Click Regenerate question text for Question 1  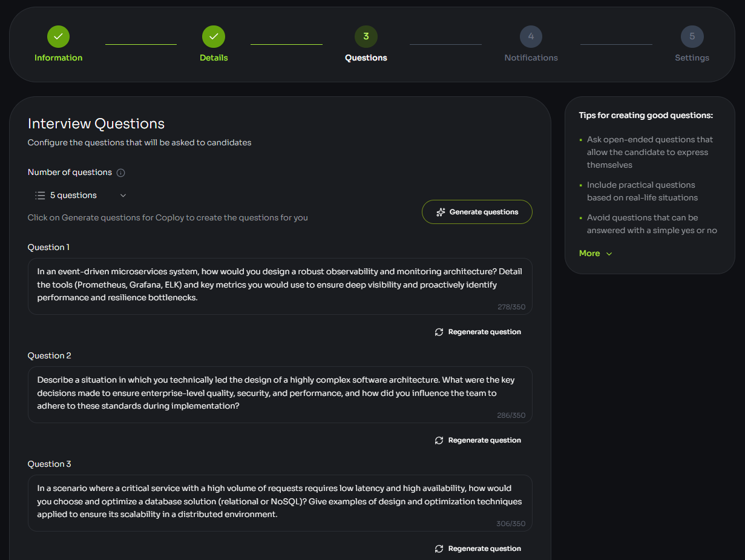484,332
